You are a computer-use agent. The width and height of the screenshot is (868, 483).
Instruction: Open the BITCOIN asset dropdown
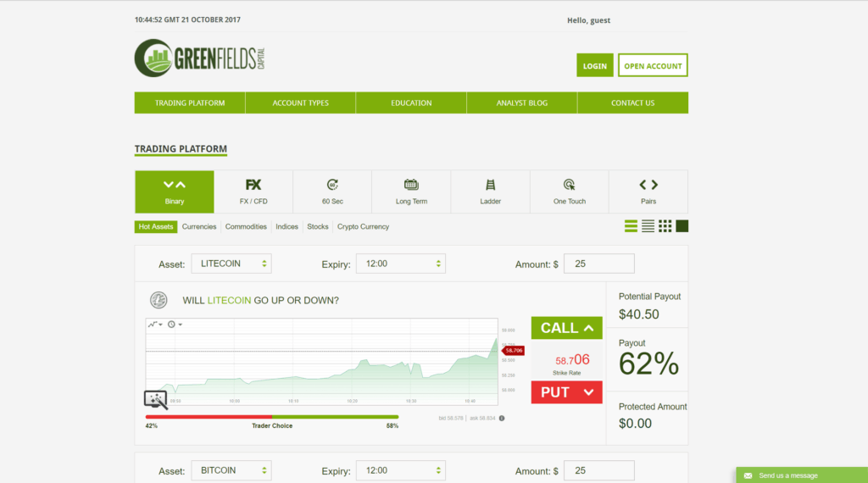pyautogui.click(x=231, y=470)
